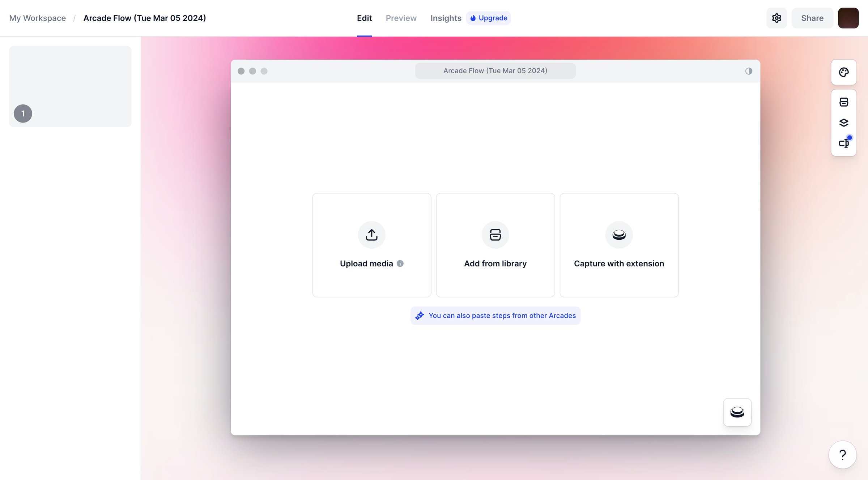The image size is (868, 480).
Task: Select the Add from library card
Action: [x=495, y=245]
